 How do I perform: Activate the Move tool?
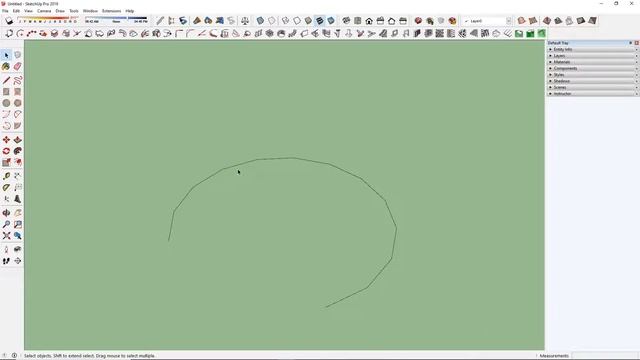pos(6,140)
